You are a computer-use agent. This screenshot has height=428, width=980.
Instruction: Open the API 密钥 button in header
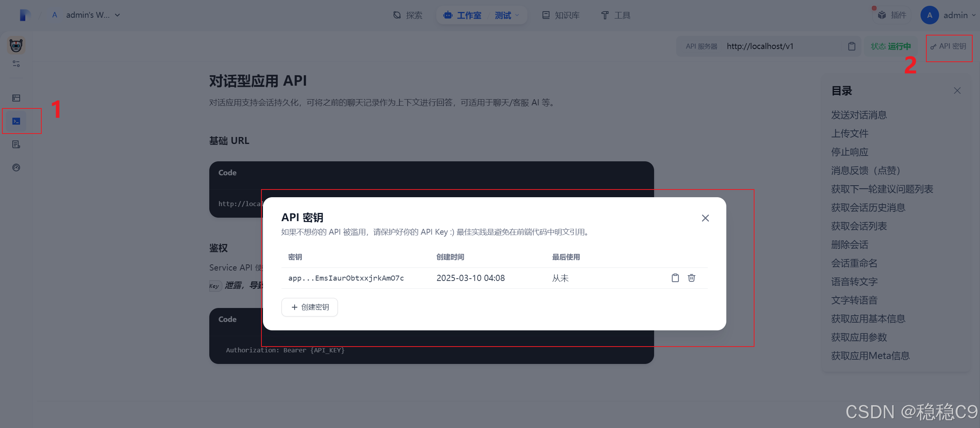click(949, 46)
